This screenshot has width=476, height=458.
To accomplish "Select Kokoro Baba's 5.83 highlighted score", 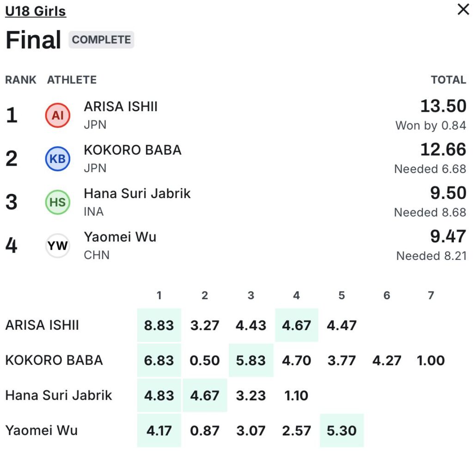I will click(x=250, y=360).
